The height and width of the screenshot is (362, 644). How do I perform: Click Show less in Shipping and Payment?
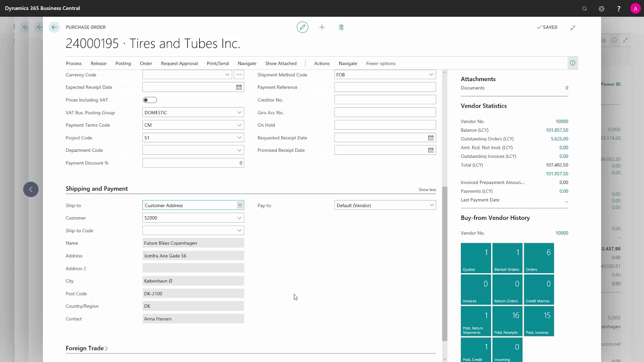click(427, 190)
